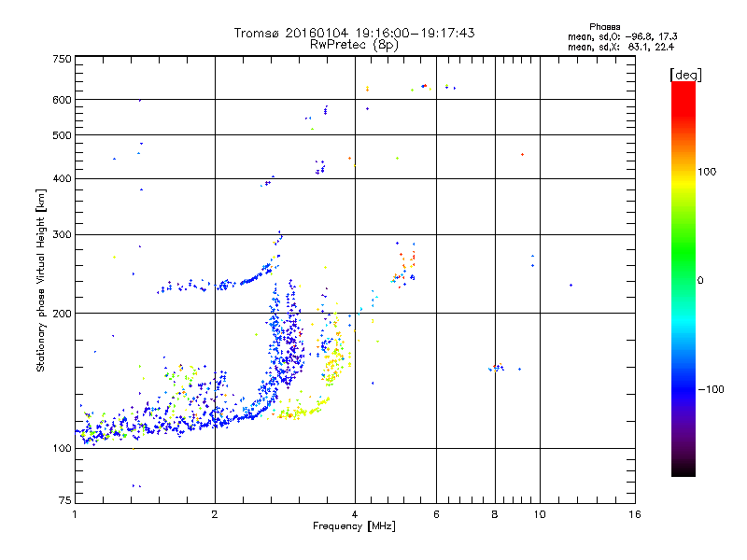The image size is (747, 560).
Task: Click the y-axis tick label '100'
Action: pyautogui.click(x=63, y=449)
